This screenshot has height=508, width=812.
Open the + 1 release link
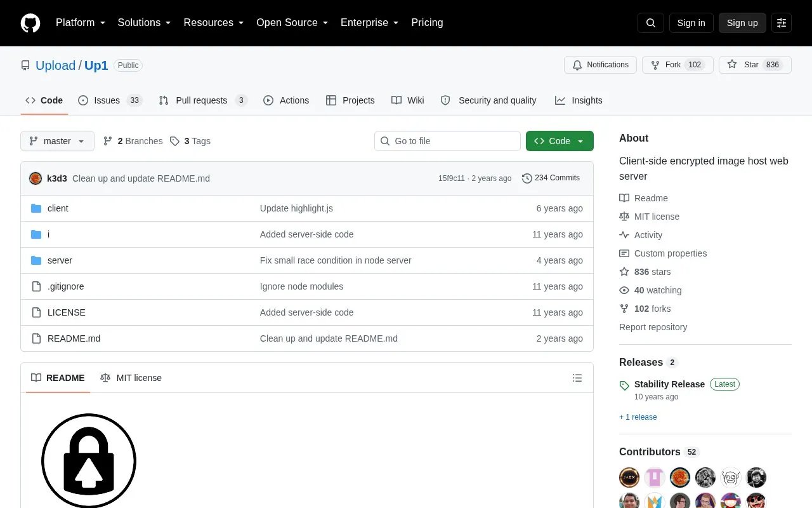coord(638,417)
